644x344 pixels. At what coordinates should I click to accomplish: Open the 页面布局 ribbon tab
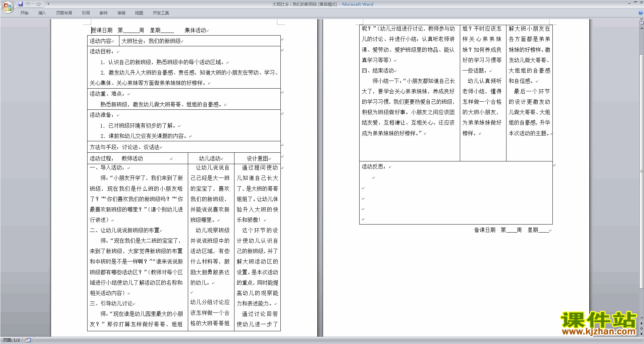coord(64,13)
